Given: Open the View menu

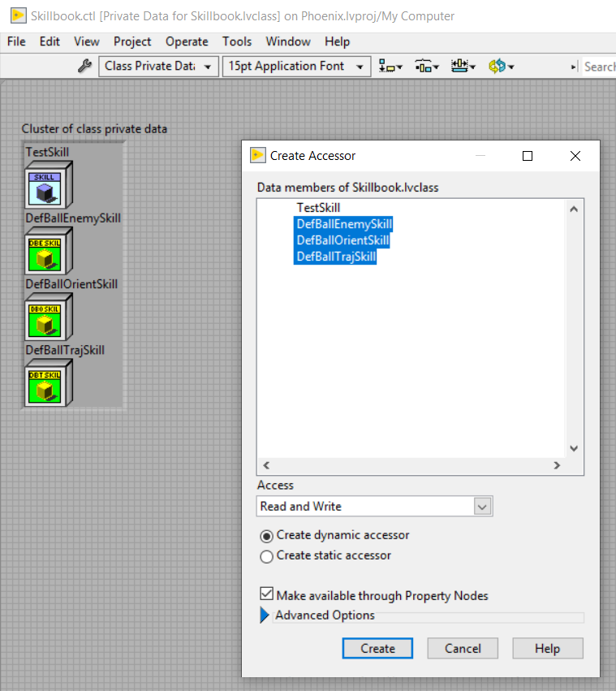Looking at the screenshot, I should coord(86,42).
